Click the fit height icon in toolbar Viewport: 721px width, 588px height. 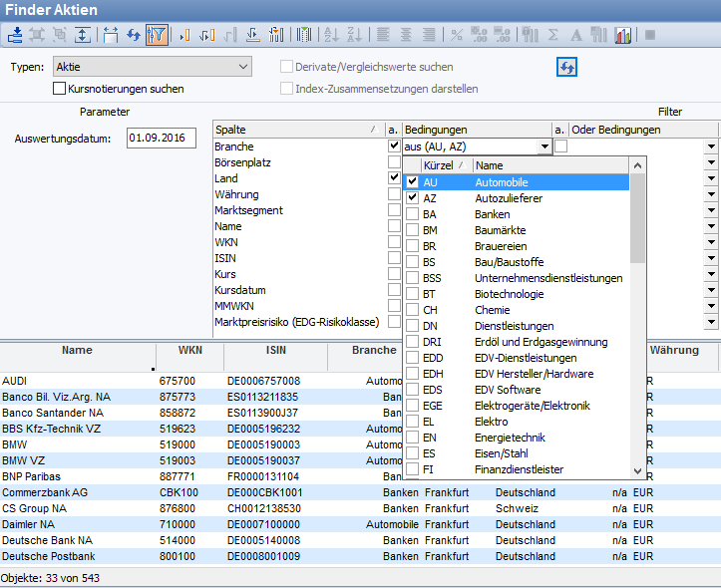(84, 35)
